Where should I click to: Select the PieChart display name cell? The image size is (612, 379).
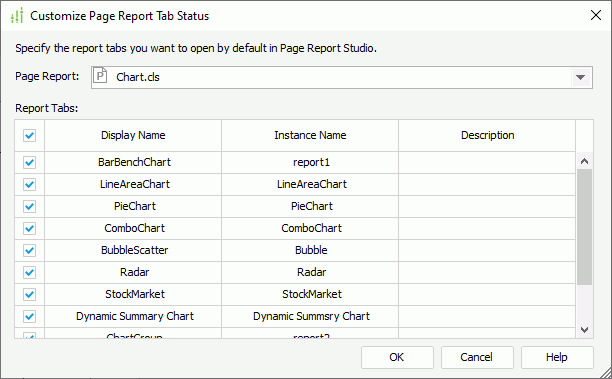click(133, 206)
